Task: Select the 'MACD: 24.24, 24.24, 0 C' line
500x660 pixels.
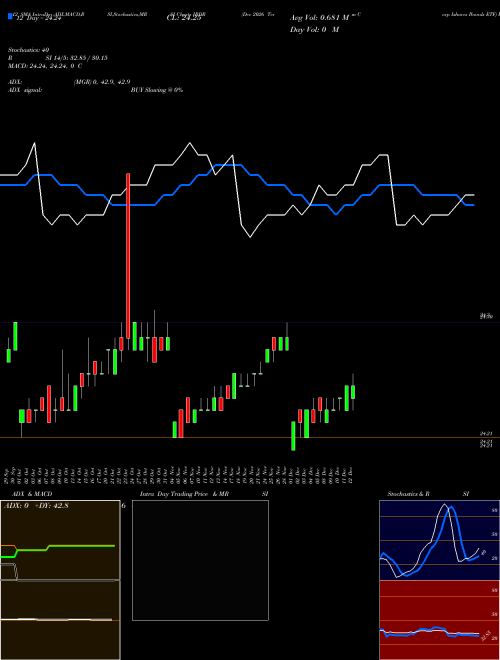Action: [x=45, y=66]
